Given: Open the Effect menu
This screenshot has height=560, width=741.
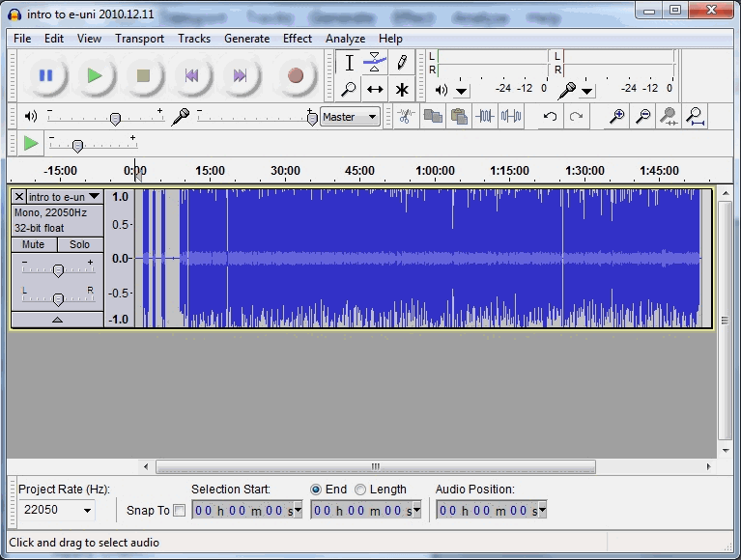Looking at the screenshot, I should (297, 39).
